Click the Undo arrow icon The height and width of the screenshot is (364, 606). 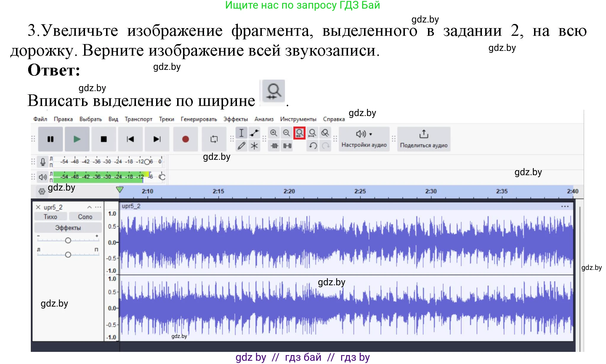313,146
